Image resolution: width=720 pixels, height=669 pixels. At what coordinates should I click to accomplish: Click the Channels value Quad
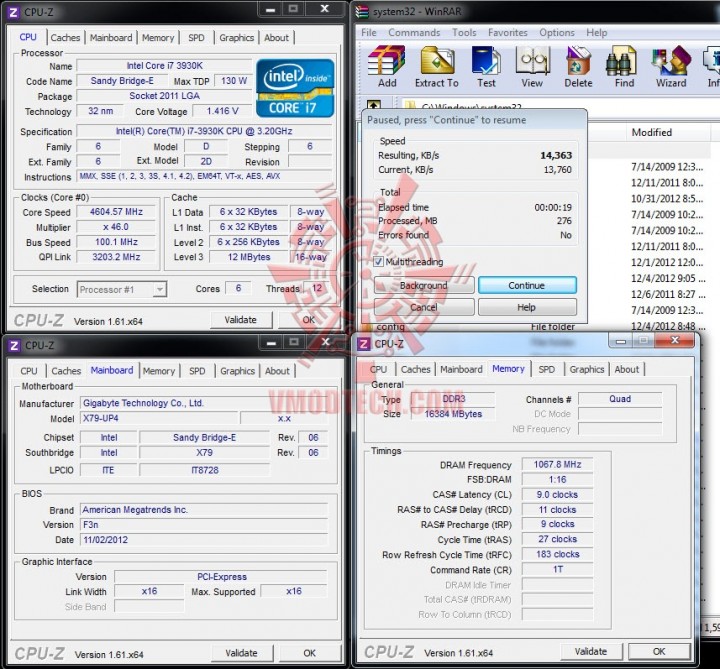point(620,399)
